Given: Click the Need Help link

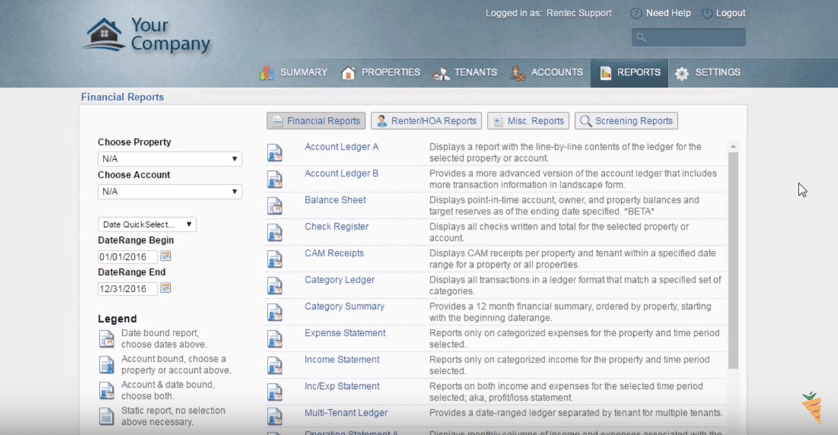Looking at the screenshot, I should point(668,13).
